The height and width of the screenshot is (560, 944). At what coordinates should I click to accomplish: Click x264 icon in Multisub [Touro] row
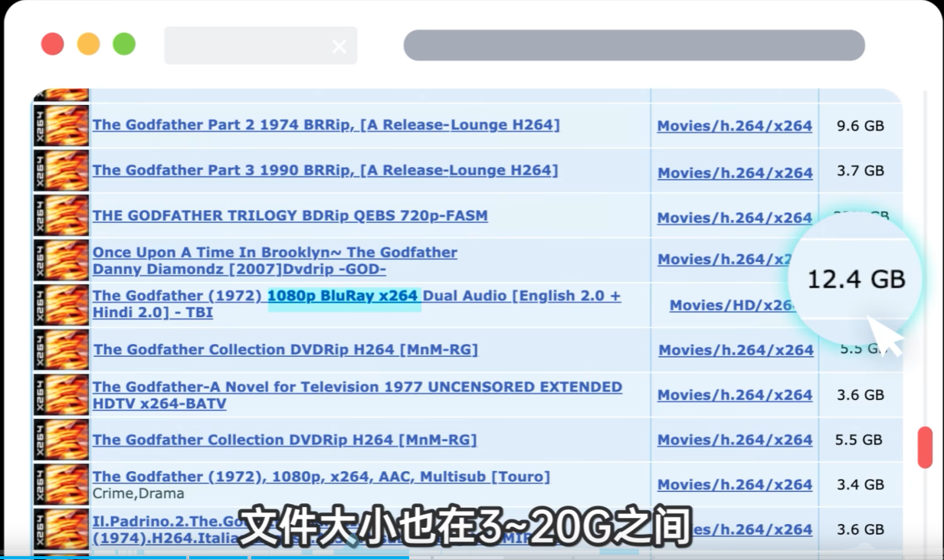tap(61, 484)
